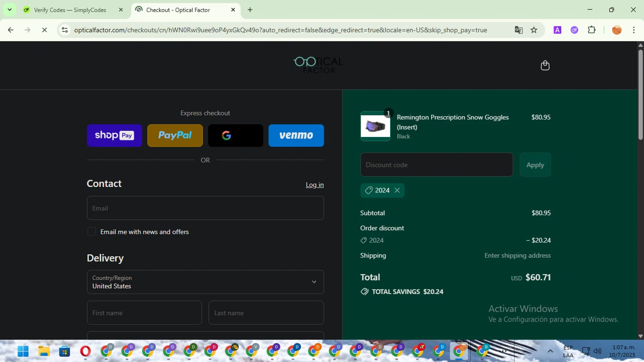Open the purple A extension
The height and width of the screenshot is (362, 644).
[x=557, y=30]
